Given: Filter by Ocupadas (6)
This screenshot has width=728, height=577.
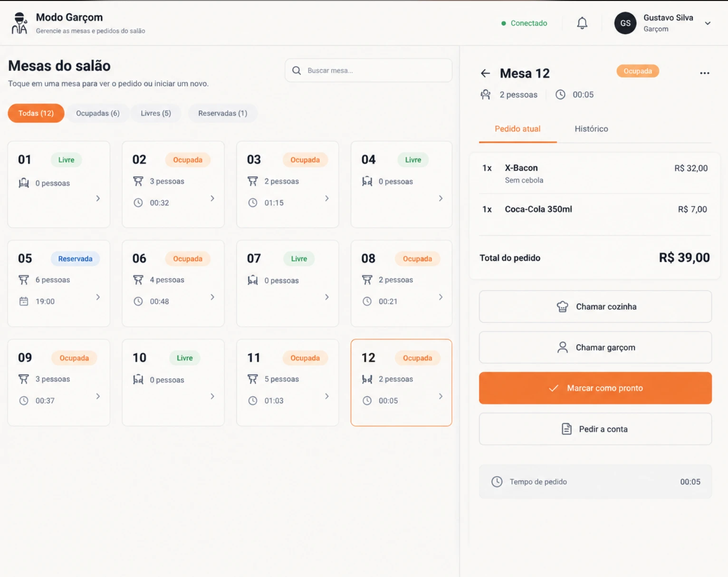Looking at the screenshot, I should click(98, 113).
